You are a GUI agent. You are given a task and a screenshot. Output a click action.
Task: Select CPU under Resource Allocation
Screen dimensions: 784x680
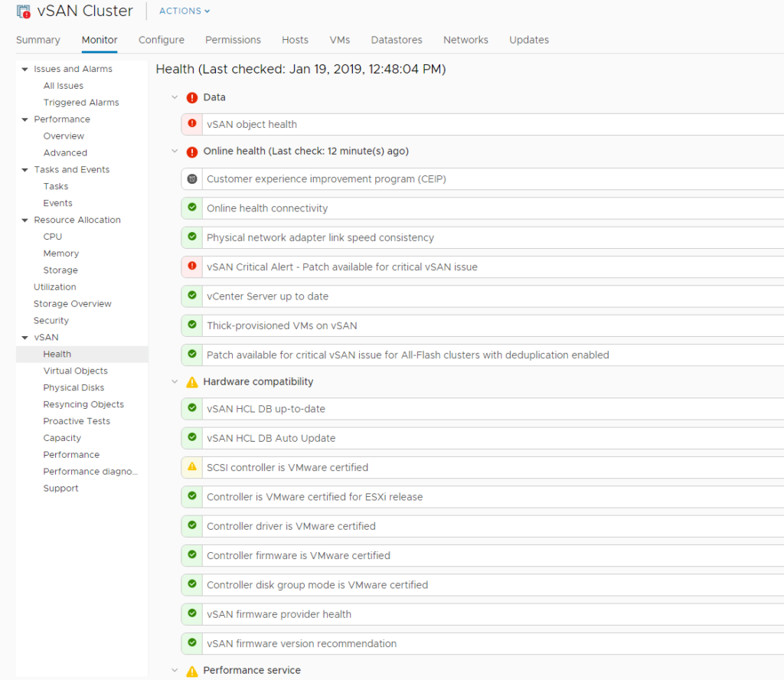(x=53, y=237)
